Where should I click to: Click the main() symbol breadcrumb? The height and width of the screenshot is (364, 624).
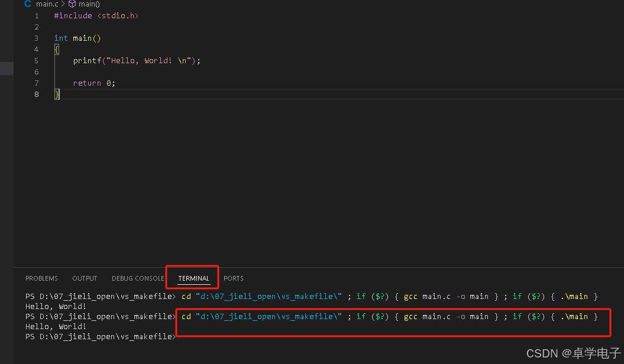coord(89,4)
